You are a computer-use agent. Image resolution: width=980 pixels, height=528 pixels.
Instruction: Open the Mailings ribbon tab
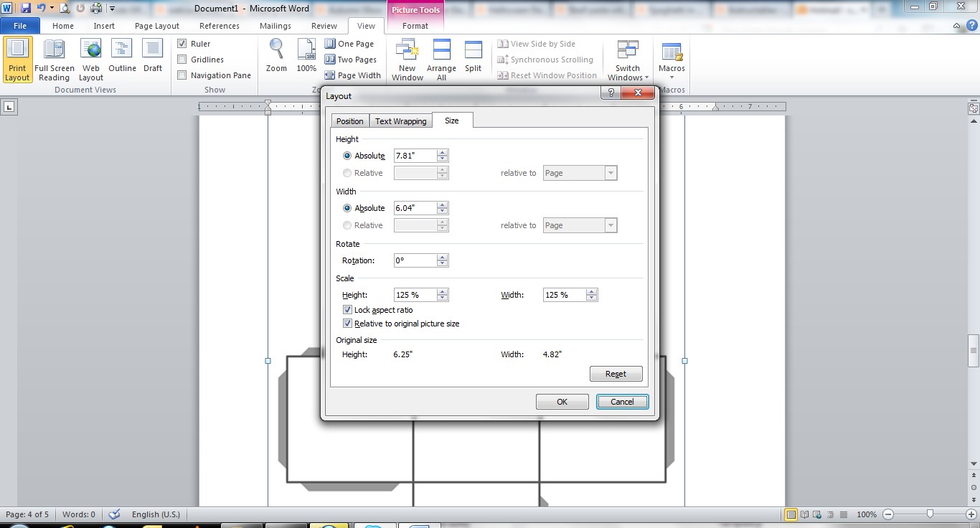coord(275,26)
